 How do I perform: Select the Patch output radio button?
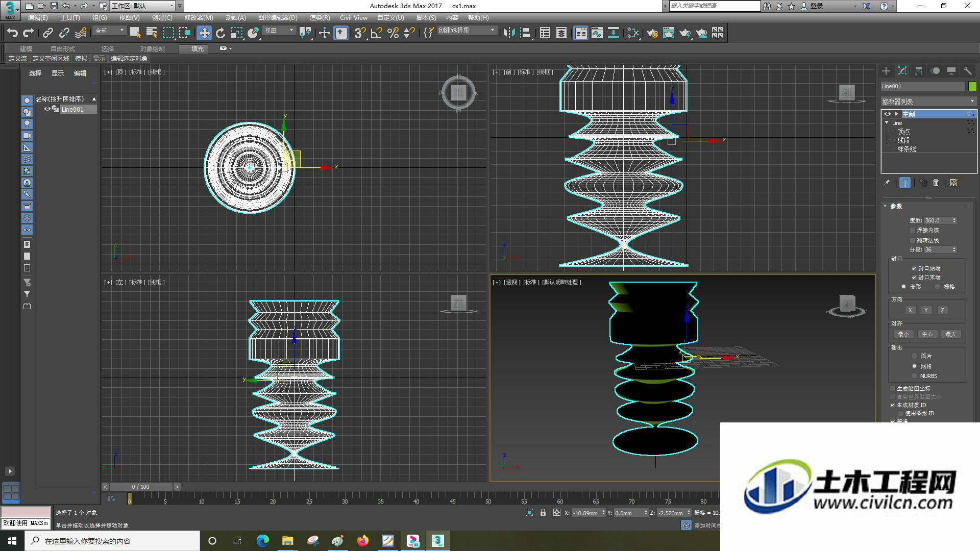tap(915, 356)
